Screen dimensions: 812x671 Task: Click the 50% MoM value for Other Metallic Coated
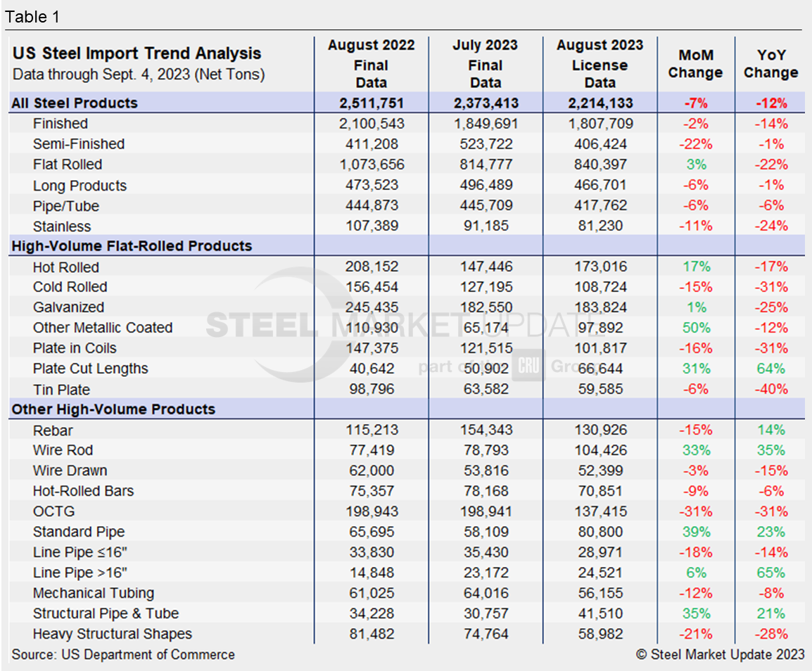point(695,328)
